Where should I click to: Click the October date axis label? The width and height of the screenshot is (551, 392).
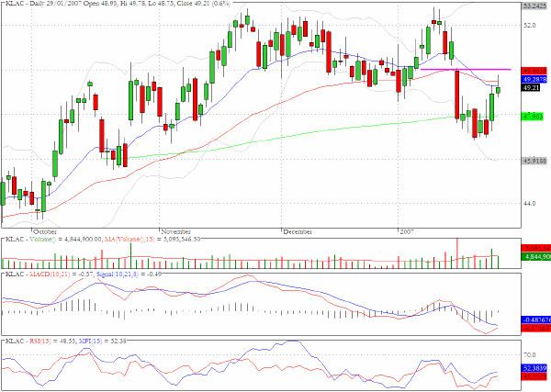tap(45, 232)
